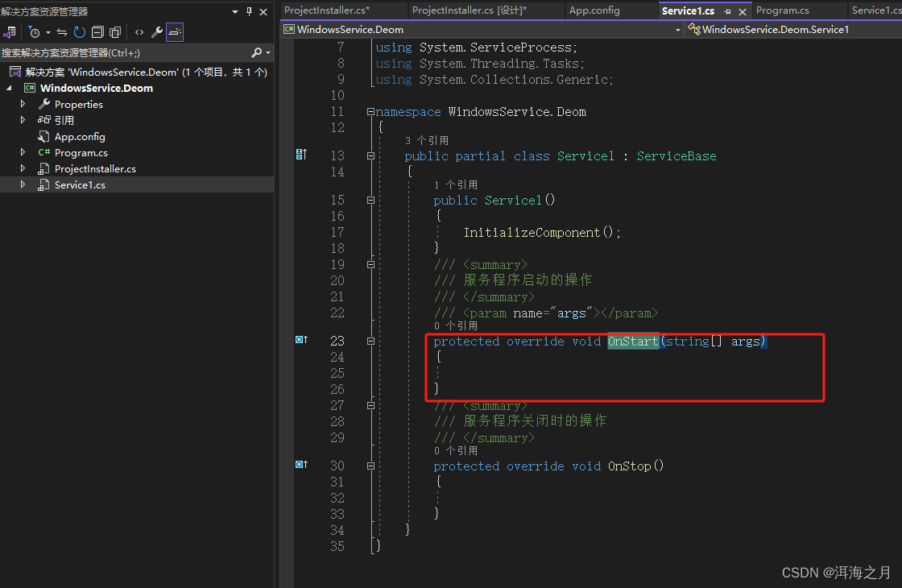This screenshot has width=902, height=588.
Task: Collapse the OnStart method at line 23
Action: tap(371, 342)
